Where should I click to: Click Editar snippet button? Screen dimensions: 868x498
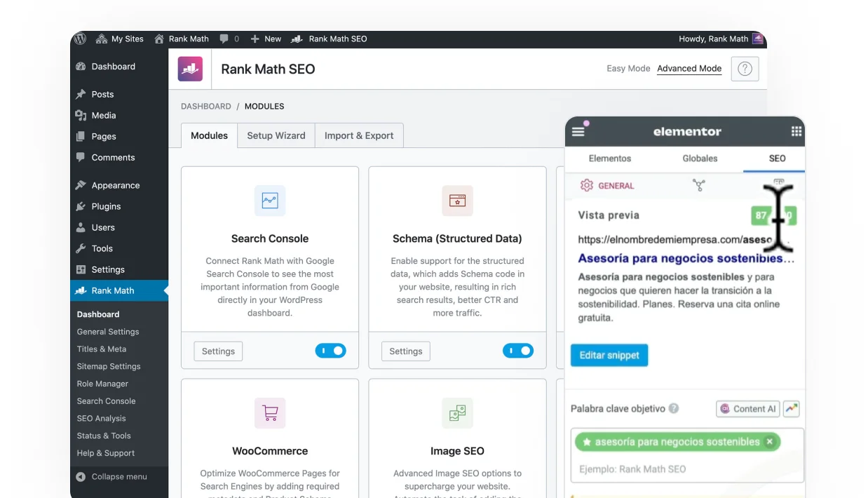609,355
